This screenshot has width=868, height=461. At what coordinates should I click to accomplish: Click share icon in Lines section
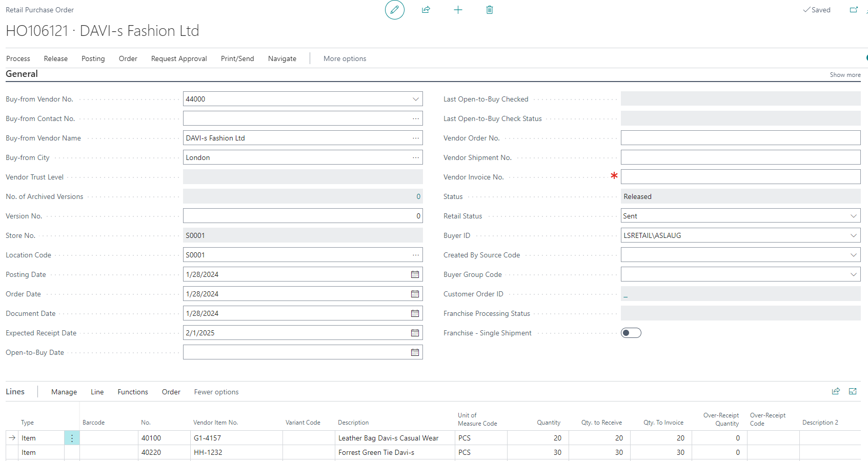(x=836, y=391)
